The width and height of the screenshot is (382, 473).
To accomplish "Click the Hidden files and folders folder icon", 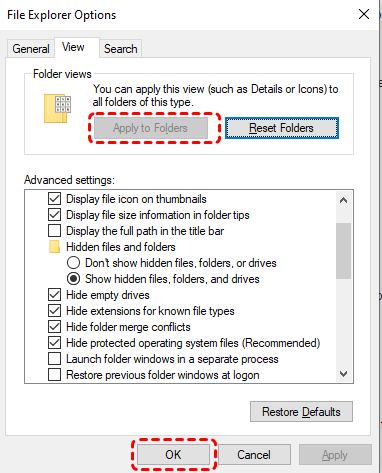I will 54,247.
